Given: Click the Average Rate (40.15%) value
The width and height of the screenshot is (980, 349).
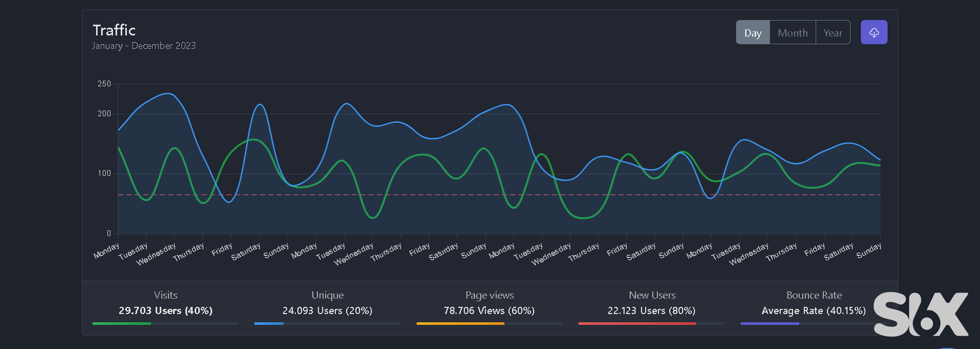Looking at the screenshot, I should tap(814, 310).
